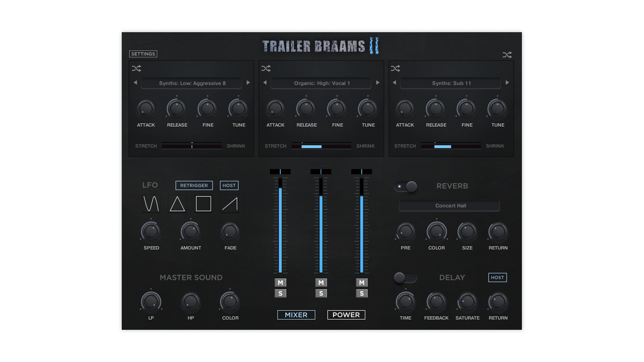Viewport: 644px width, 362px height.
Task: Select the triangle LFO waveform
Action: tap(177, 203)
